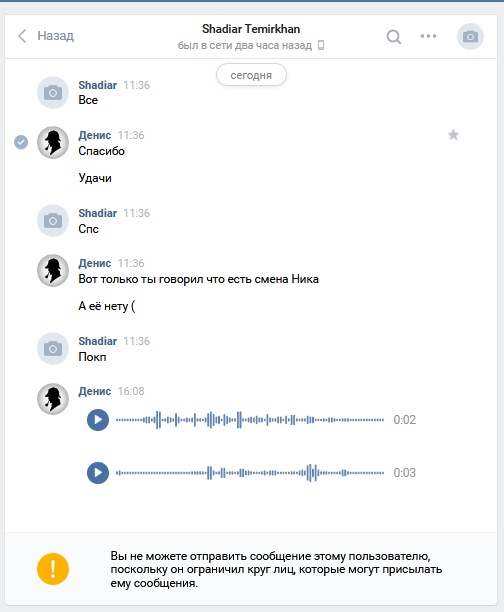Image resolution: width=504 pixels, height=612 pixels.
Task: Click the сегодня date badge
Action: pos(251,75)
